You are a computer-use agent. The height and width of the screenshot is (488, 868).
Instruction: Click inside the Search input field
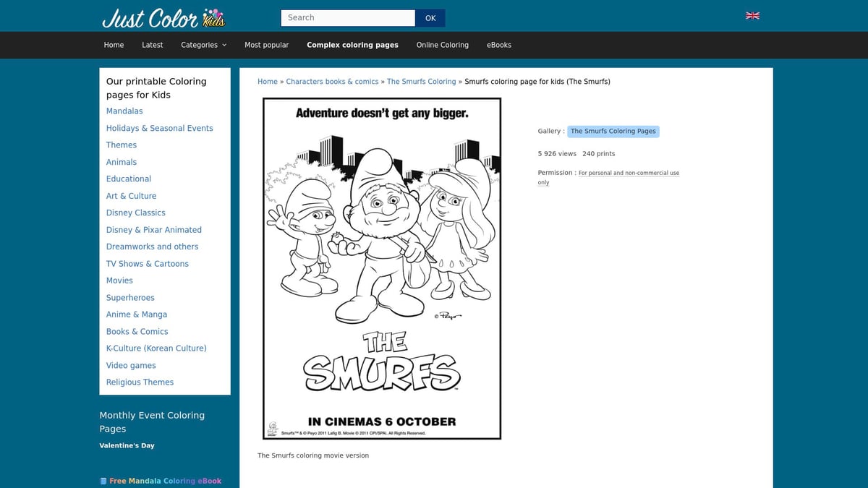coord(347,17)
